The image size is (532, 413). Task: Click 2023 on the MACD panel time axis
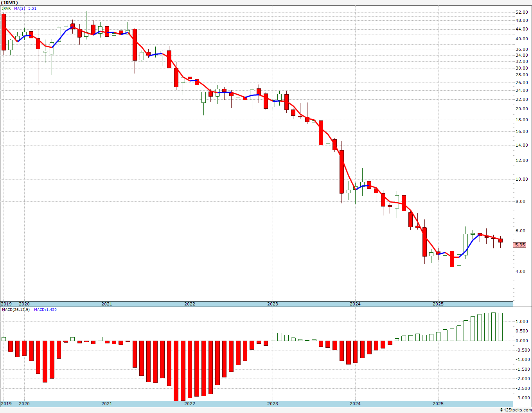click(273, 404)
